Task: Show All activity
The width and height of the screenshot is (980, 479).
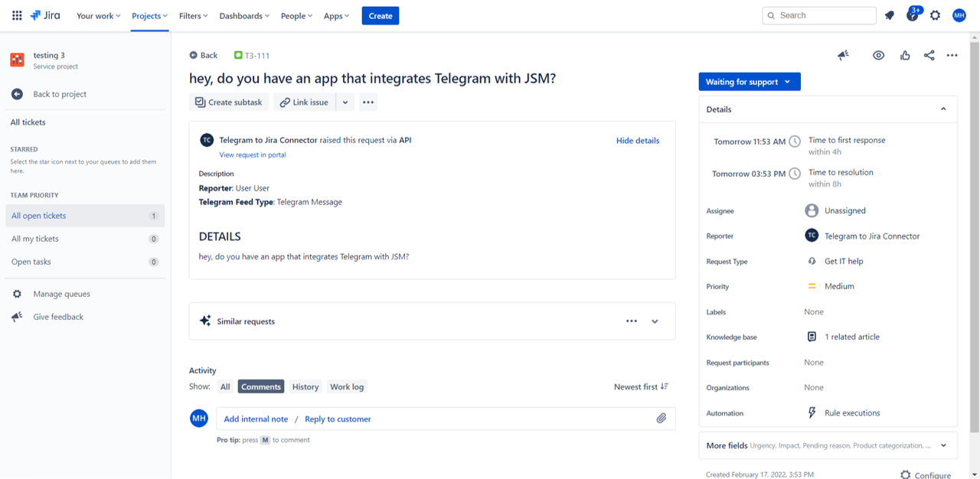Action: (x=225, y=386)
